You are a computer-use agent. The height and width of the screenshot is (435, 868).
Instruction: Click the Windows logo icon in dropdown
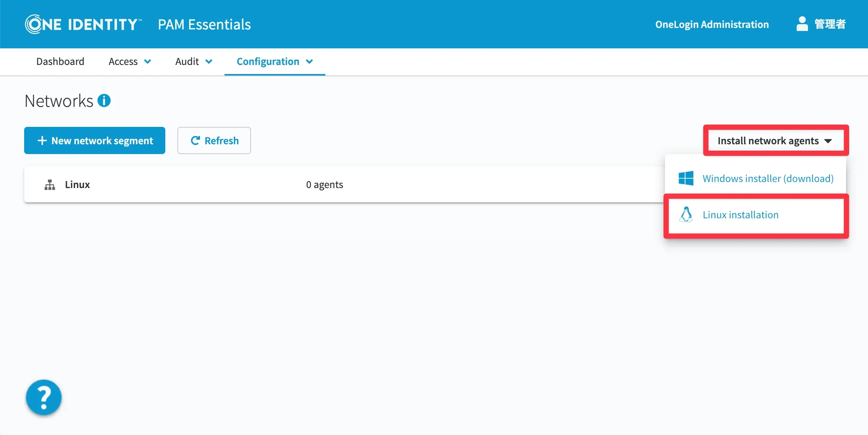point(686,178)
